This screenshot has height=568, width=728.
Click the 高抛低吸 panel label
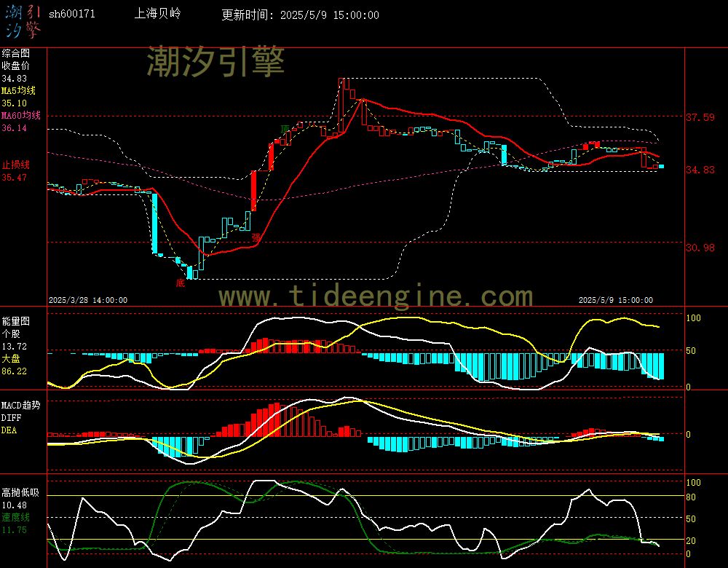click(x=20, y=493)
